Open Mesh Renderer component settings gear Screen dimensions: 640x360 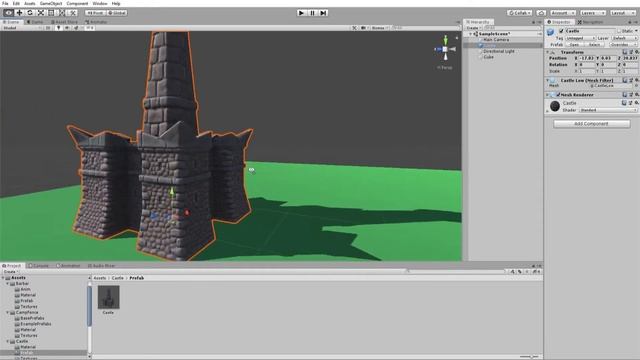click(x=636, y=94)
